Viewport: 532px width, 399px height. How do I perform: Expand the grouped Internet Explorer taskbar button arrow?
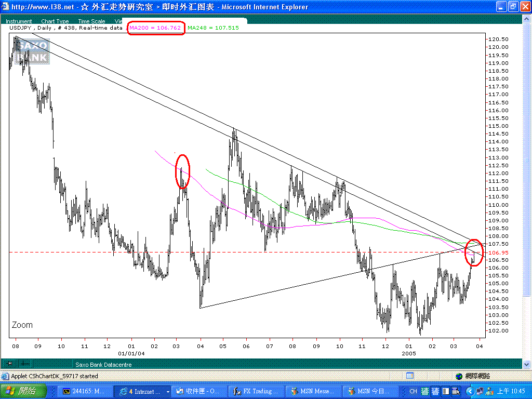tap(168, 392)
